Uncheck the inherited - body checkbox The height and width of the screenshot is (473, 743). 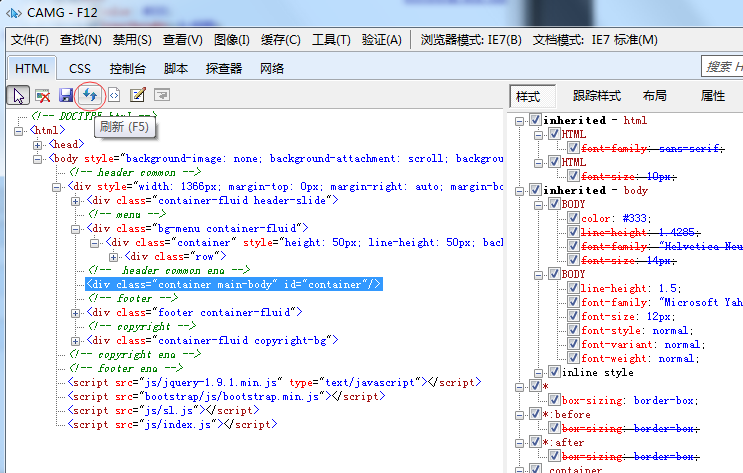pos(535,190)
